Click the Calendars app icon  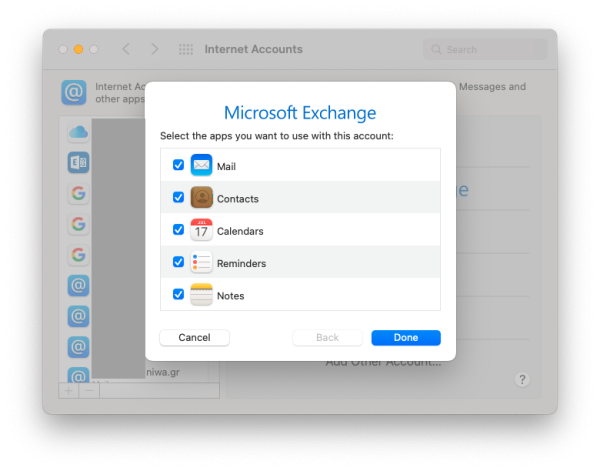point(201,230)
